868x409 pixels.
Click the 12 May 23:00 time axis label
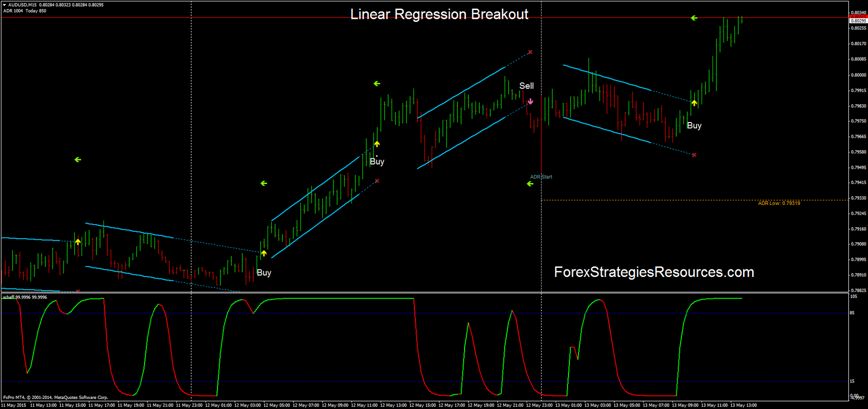(539, 406)
